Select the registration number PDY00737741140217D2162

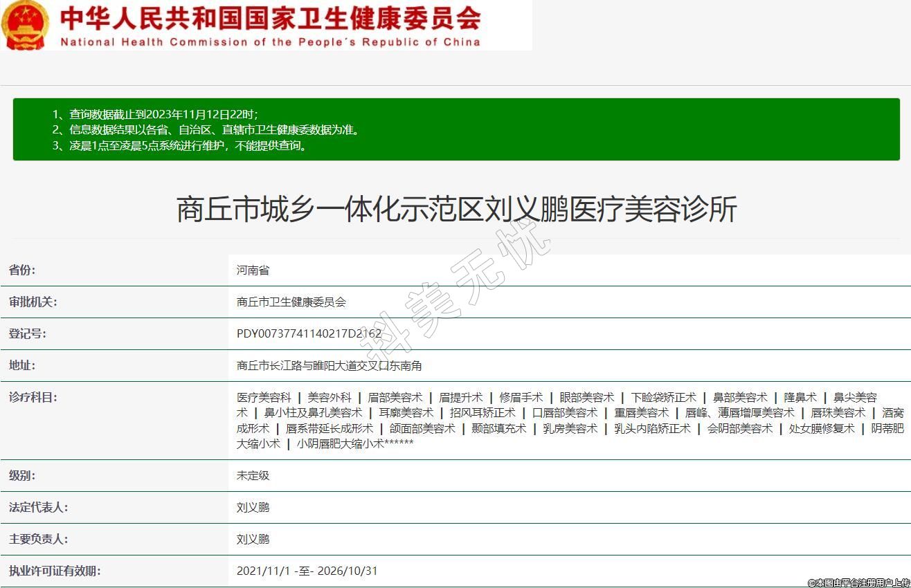click(309, 334)
